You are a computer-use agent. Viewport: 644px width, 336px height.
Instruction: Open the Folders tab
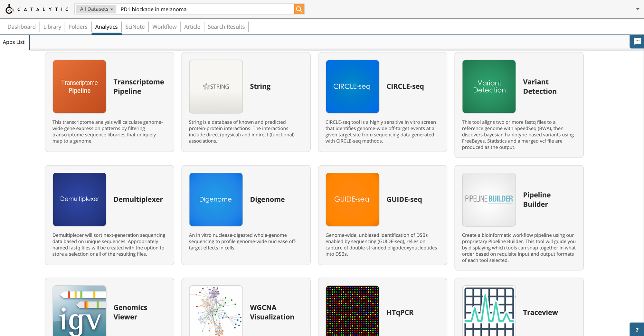(x=78, y=27)
